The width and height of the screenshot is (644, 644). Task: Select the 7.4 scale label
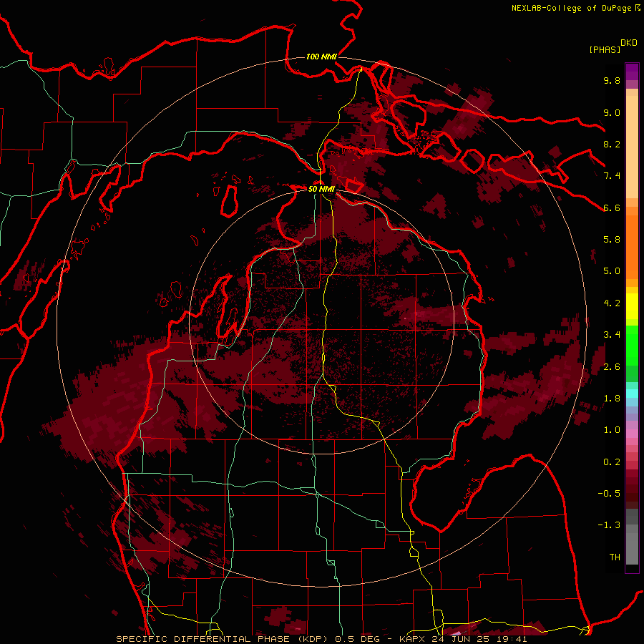[612, 176]
